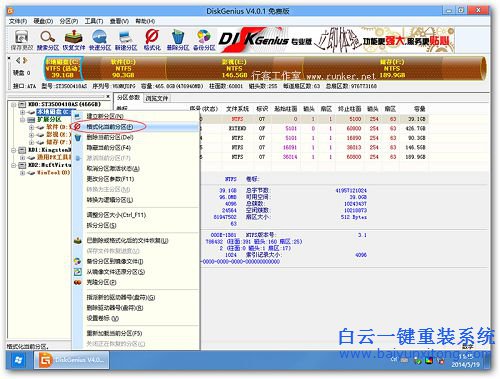Close the left disk tree panel

(108, 97)
